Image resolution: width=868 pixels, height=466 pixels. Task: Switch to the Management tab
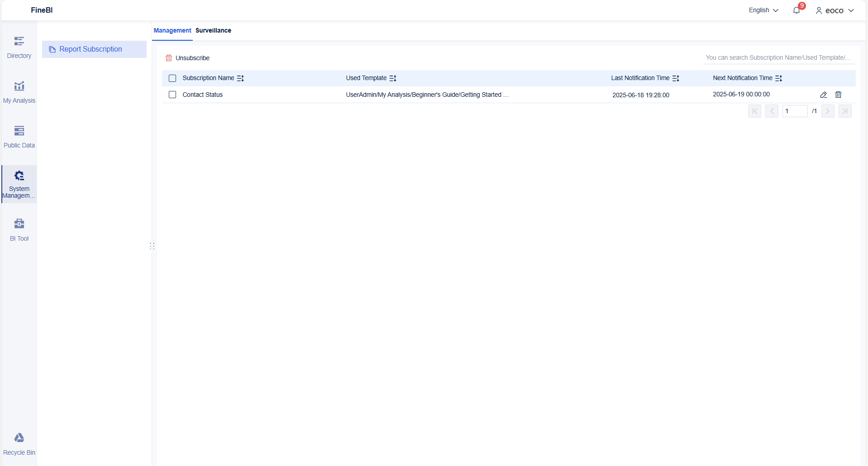[172, 30]
